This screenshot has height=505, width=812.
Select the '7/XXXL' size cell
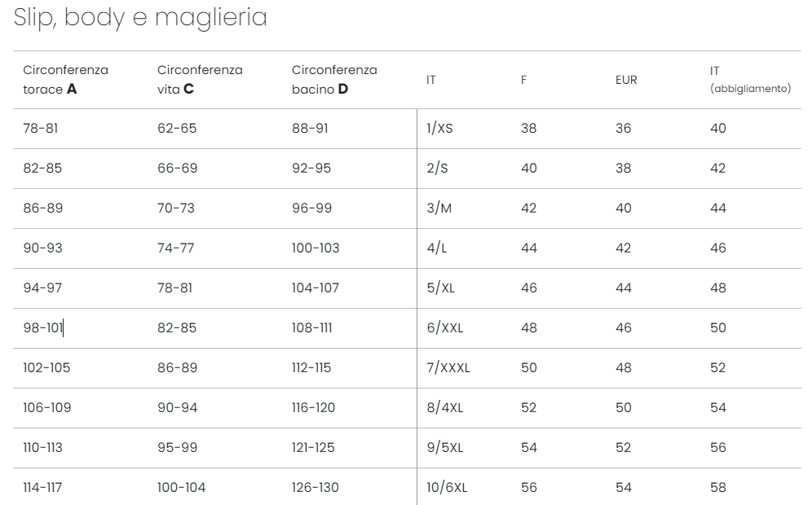pyautogui.click(x=448, y=367)
